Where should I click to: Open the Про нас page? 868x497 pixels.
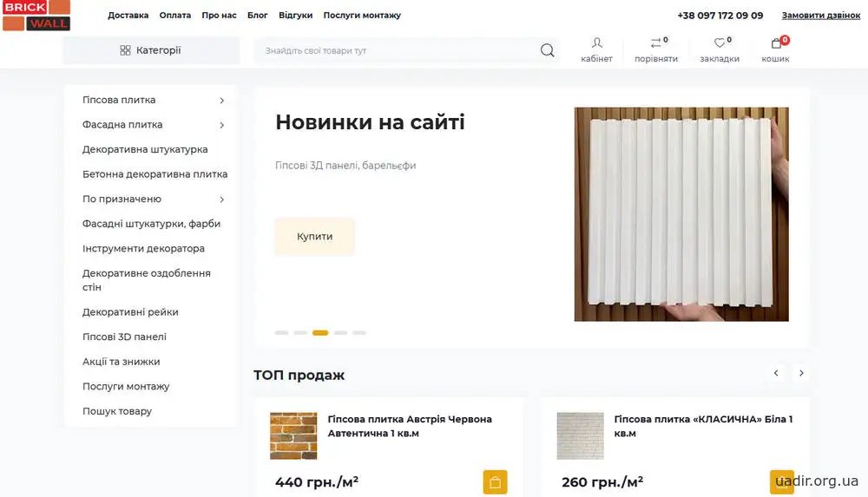(x=219, y=16)
